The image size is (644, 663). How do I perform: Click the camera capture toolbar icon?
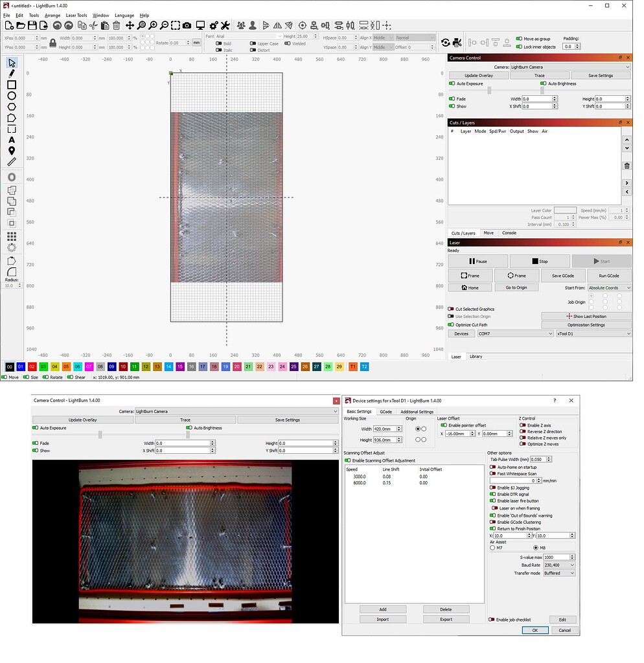(x=187, y=25)
